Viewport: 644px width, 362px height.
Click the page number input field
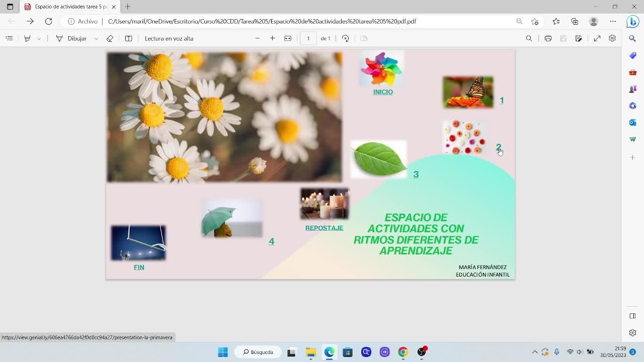(x=308, y=38)
